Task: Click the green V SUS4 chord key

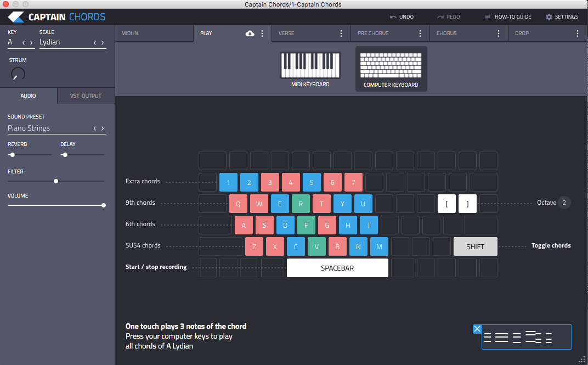Action: click(x=317, y=247)
